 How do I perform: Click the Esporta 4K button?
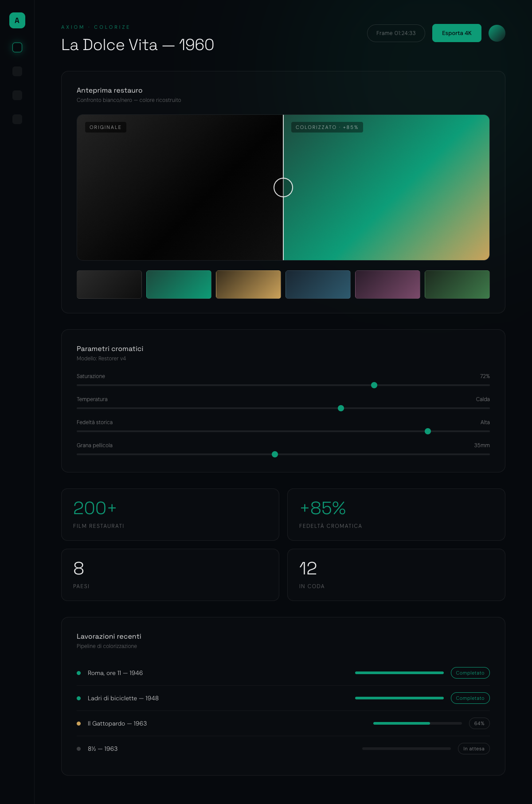tap(457, 33)
